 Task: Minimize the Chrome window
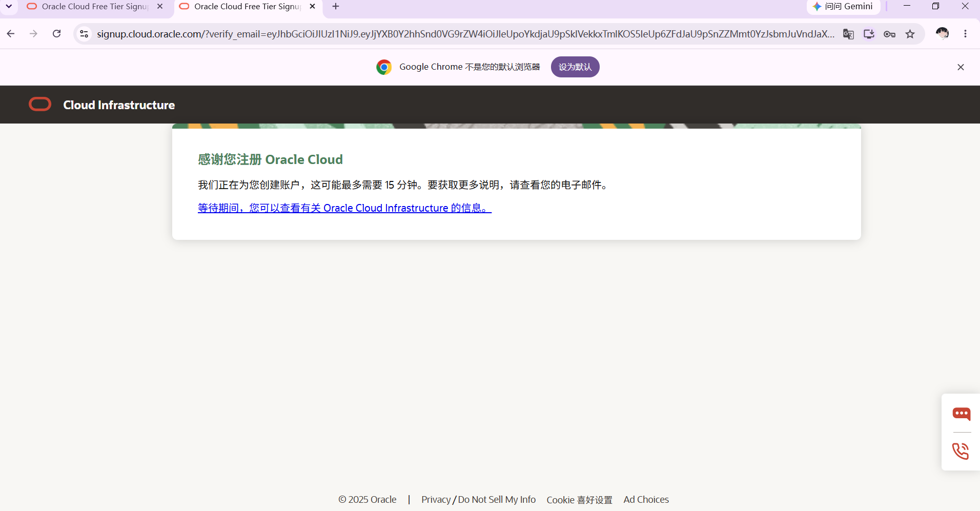(907, 6)
